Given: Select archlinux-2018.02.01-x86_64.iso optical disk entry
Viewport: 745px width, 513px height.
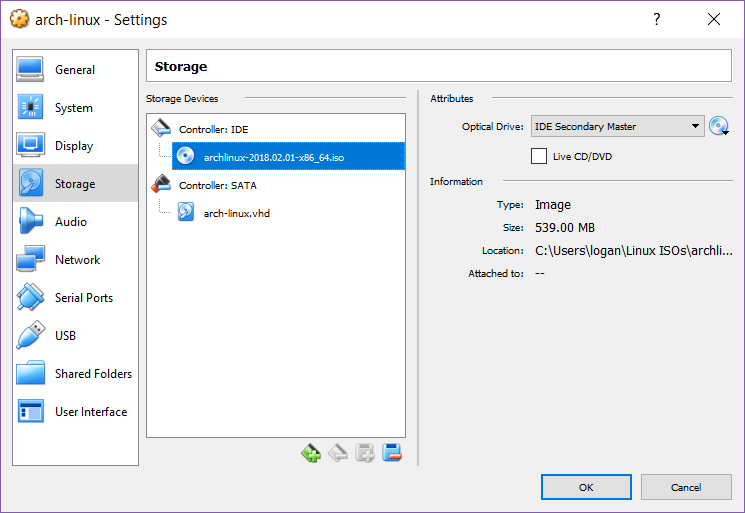Looking at the screenshot, I should tap(288, 156).
